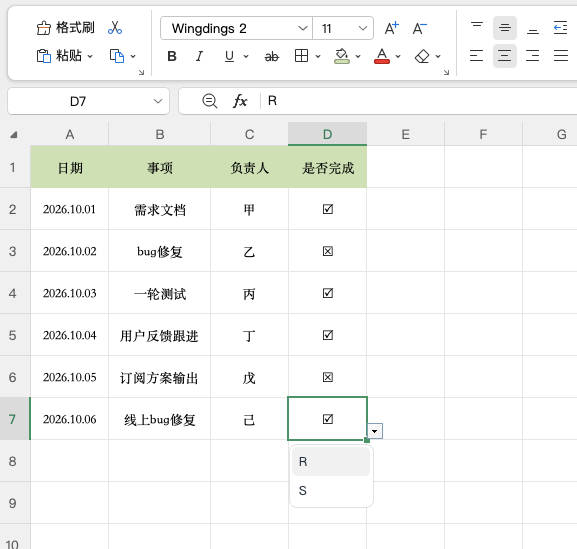Click the checked box in row 4 (一轮测试)
The image size is (577, 549).
[328, 293]
